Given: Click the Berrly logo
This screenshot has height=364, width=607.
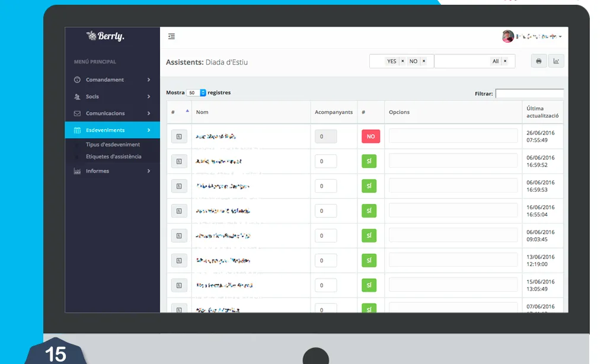Looking at the screenshot, I should click(x=105, y=36).
